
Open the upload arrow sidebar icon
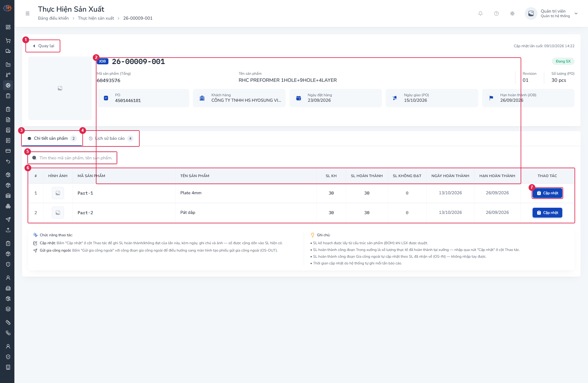(8, 230)
